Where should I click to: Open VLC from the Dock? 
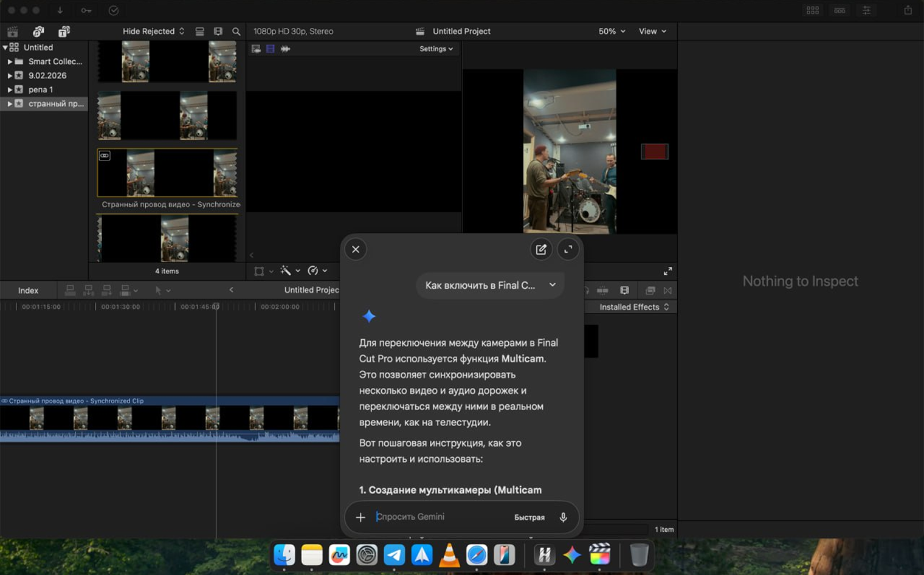tap(449, 554)
